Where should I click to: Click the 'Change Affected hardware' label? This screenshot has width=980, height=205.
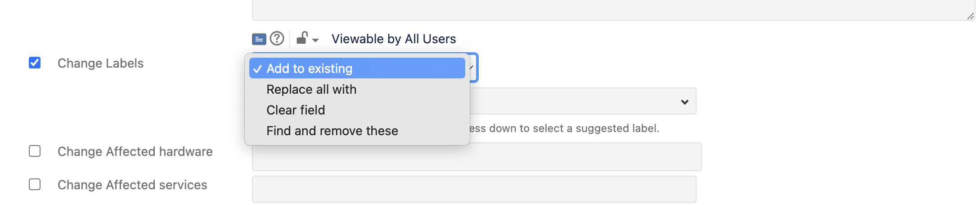[x=135, y=151]
